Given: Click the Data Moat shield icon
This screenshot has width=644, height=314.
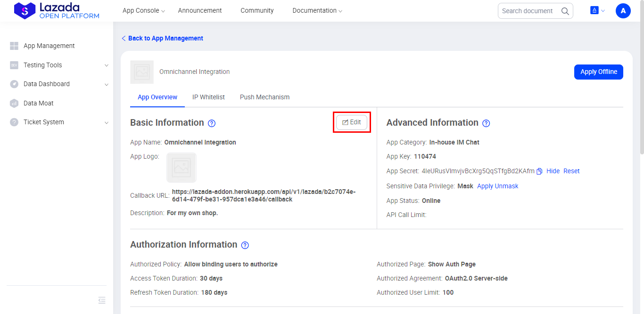Looking at the screenshot, I should 14,103.
